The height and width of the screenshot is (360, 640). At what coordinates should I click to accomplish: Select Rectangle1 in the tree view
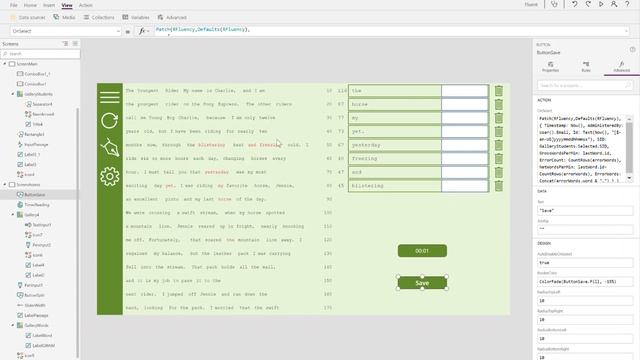pos(34,134)
